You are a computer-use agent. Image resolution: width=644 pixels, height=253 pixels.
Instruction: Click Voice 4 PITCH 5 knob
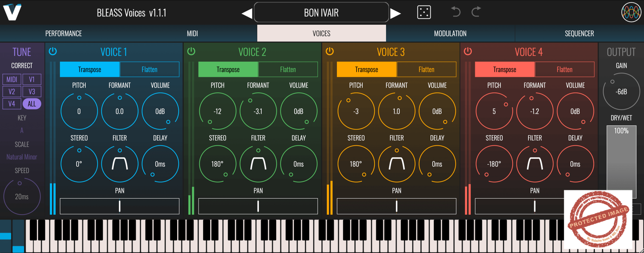click(x=494, y=111)
